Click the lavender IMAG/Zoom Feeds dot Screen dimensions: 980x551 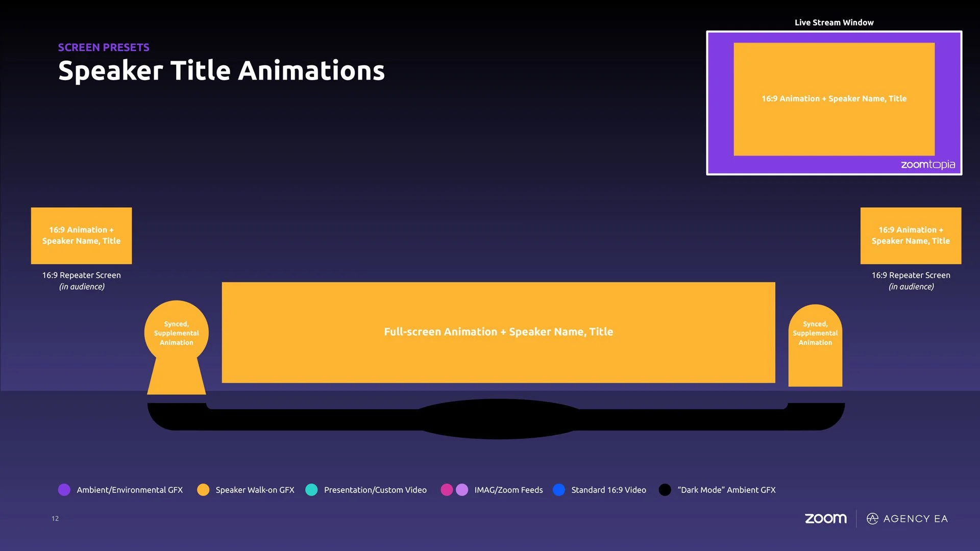462,490
